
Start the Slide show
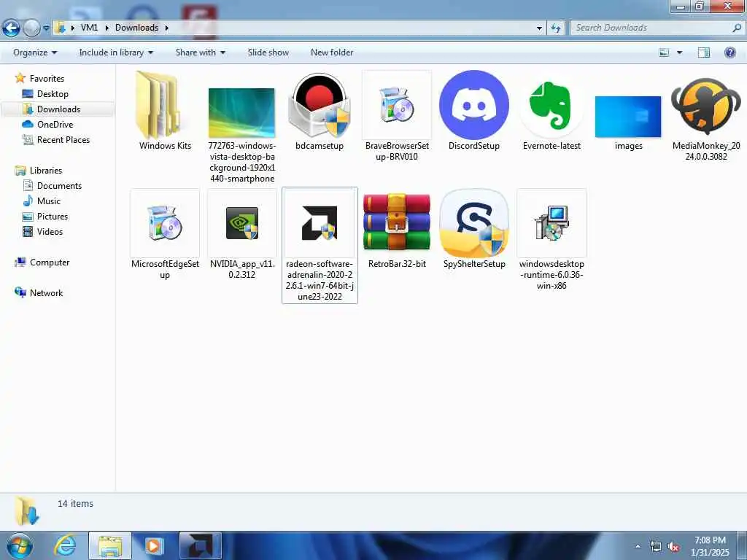click(x=268, y=52)
